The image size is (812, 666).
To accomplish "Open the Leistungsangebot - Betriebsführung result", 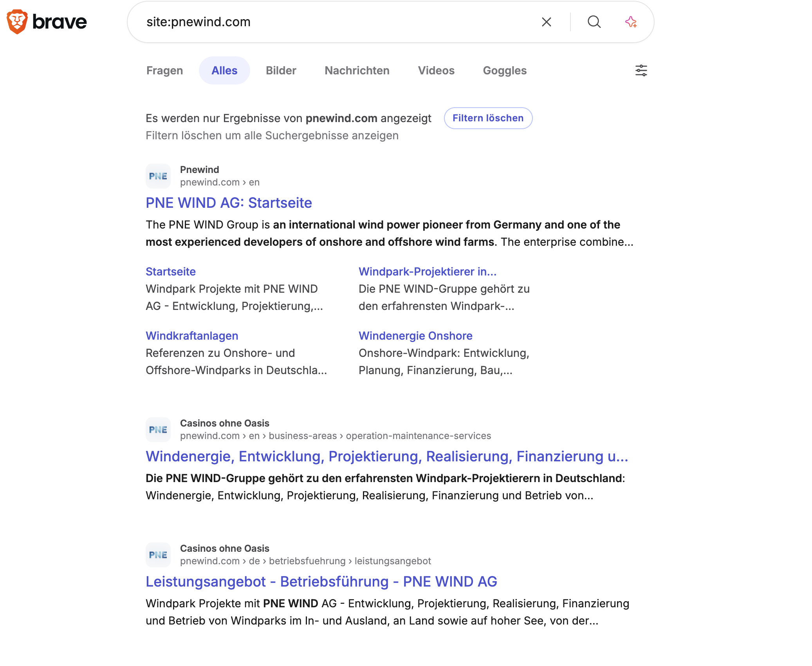I will tap(321, 582).
